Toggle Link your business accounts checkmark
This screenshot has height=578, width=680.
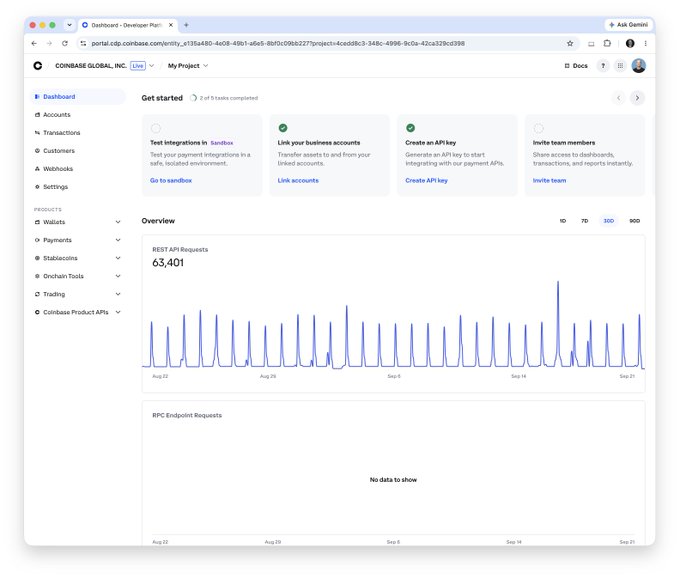tap(283, 128)
